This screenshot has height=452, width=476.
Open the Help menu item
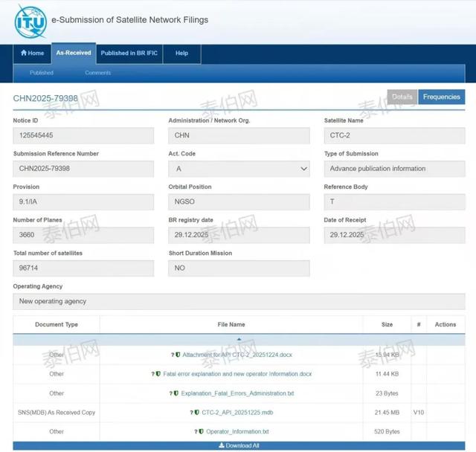tap(181, 54)
